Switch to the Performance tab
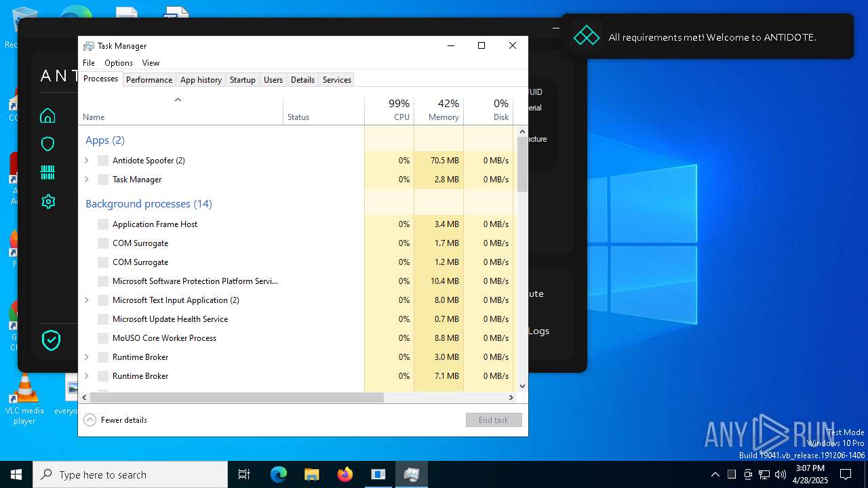Screen dimensions: 868x488 (x=149, y=80)
